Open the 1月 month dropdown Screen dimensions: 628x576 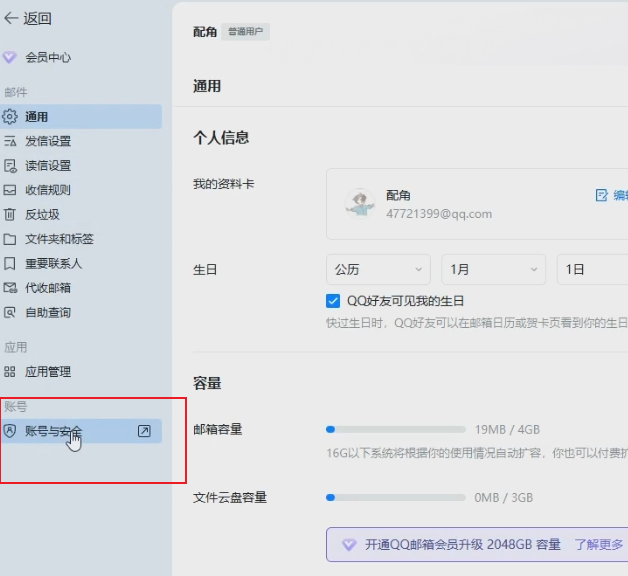pos(493,269)
